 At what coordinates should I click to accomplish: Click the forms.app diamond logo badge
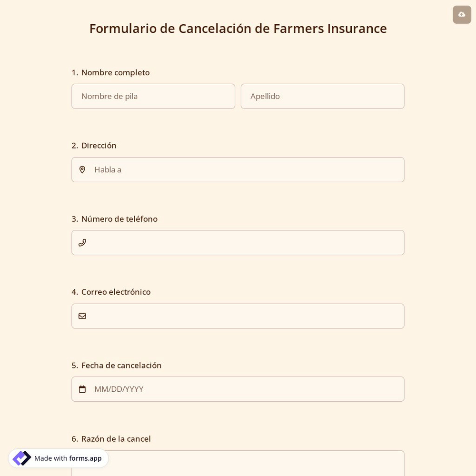[x=21, y=458]
